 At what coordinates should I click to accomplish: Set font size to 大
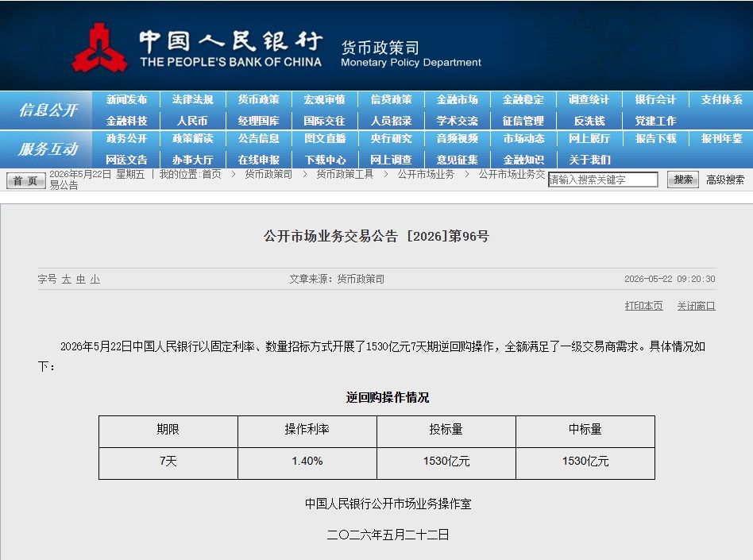pos(66,279)
